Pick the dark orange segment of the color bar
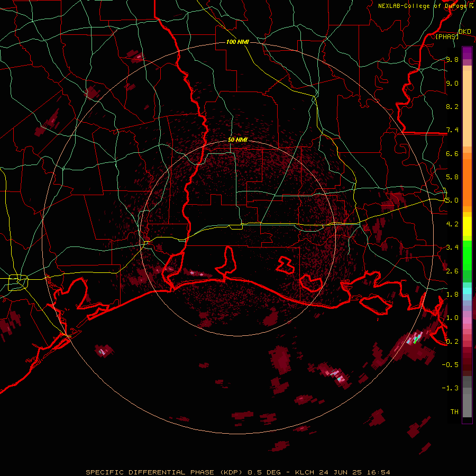Viewport: 476px width, 476px height. [467, 182]
